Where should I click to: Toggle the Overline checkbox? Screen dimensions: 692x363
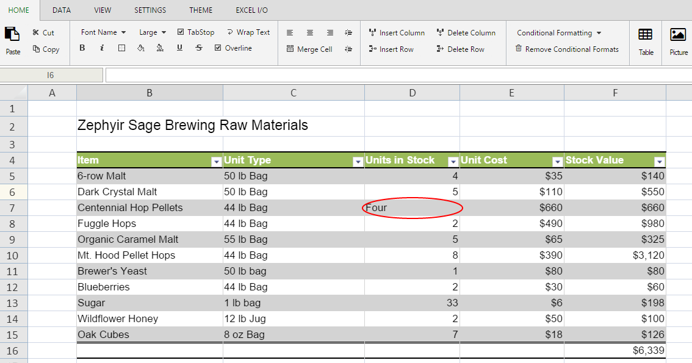(218, 48)
